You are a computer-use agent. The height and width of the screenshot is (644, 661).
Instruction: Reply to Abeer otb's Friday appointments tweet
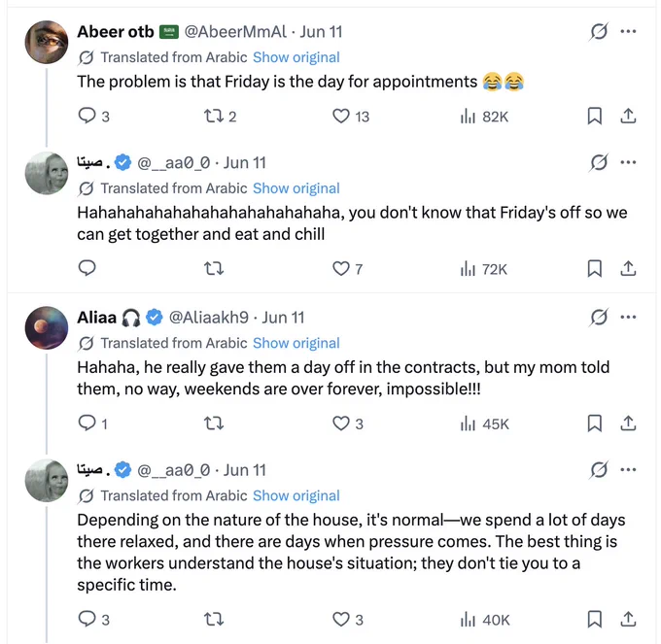click(x=93, y=116)
